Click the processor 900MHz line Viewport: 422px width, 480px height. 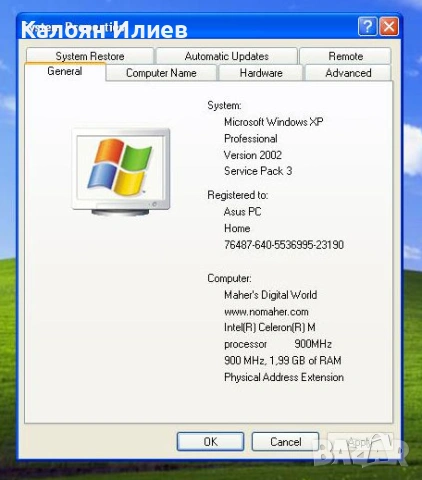[278, 344]
